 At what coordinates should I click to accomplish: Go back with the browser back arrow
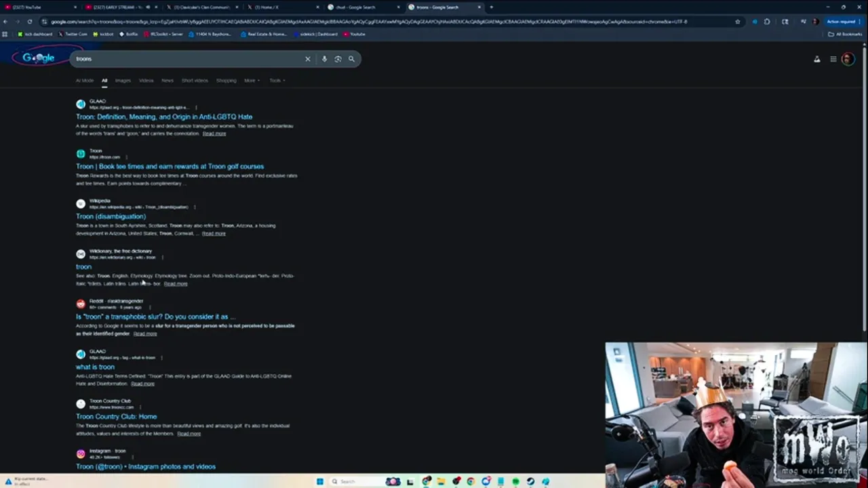point(5,22)
